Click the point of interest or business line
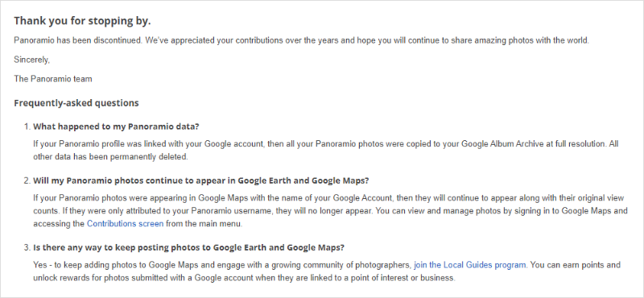The width and height of the screenshot is (644, 298). [245, 278]
